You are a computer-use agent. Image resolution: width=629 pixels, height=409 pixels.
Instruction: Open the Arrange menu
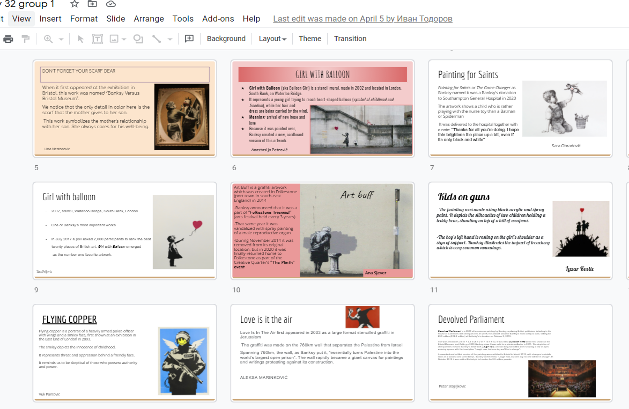pyautogui.click(x=149, y=18)
